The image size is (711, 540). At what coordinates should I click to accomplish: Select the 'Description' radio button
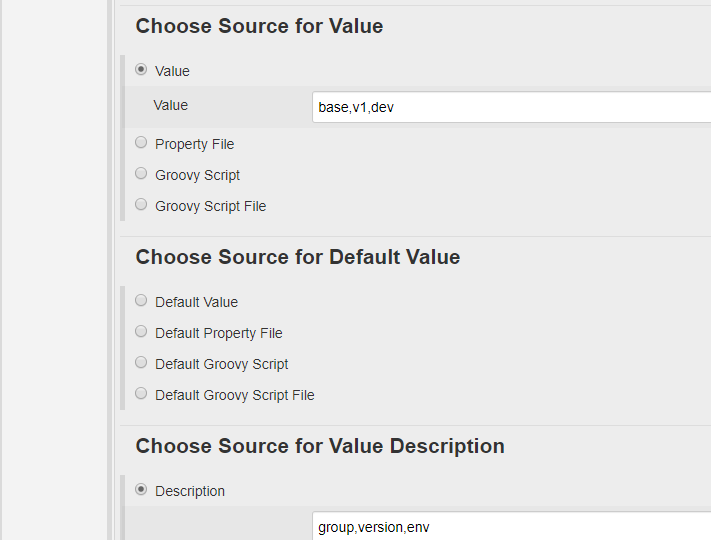click(141, 490)
